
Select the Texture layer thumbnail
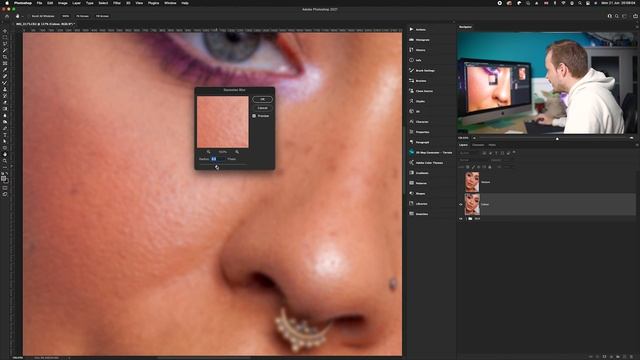tap(472, 182)
